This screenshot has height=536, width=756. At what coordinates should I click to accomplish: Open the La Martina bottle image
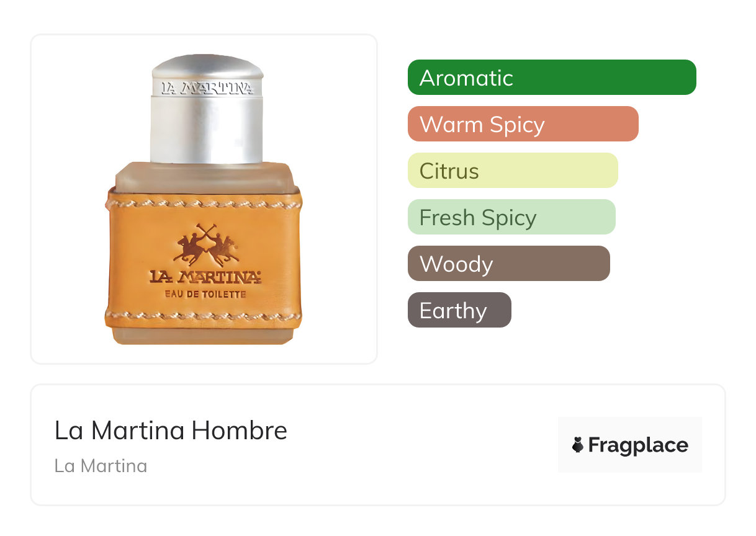point(204,199)
